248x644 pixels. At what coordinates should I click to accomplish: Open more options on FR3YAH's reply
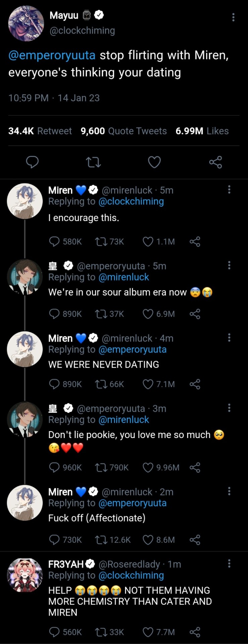pos(229,563)
